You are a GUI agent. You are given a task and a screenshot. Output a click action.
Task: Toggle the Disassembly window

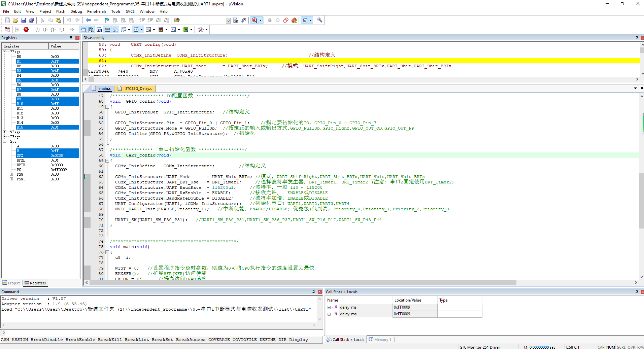(91, 30)
